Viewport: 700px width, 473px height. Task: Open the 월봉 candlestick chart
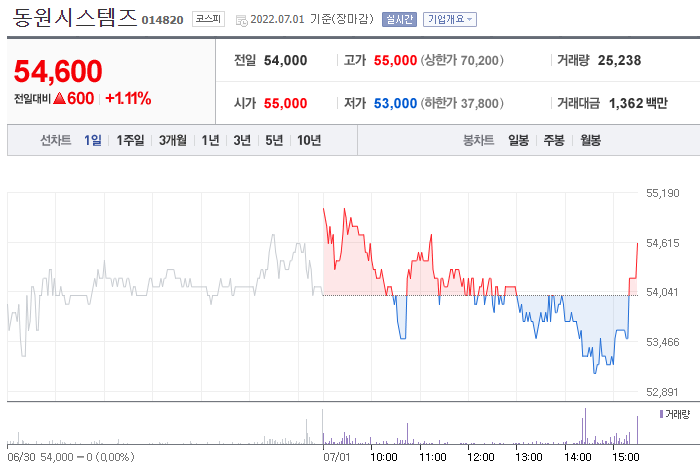tap(590, 140)
